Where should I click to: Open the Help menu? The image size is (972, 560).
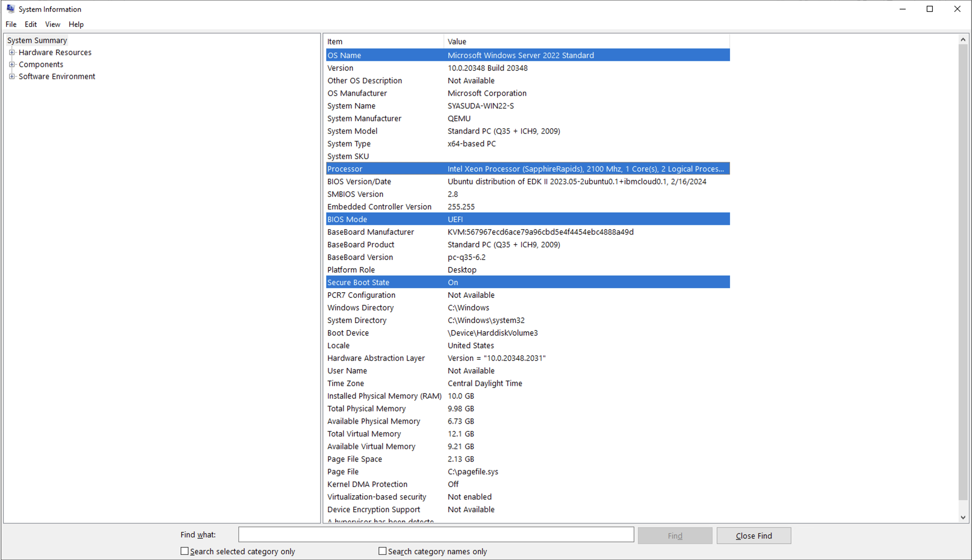point(76,24)
